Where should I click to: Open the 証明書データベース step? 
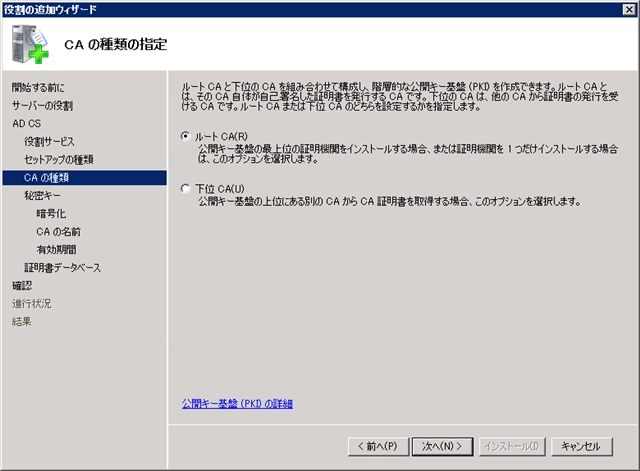click(x=62, y=268)
